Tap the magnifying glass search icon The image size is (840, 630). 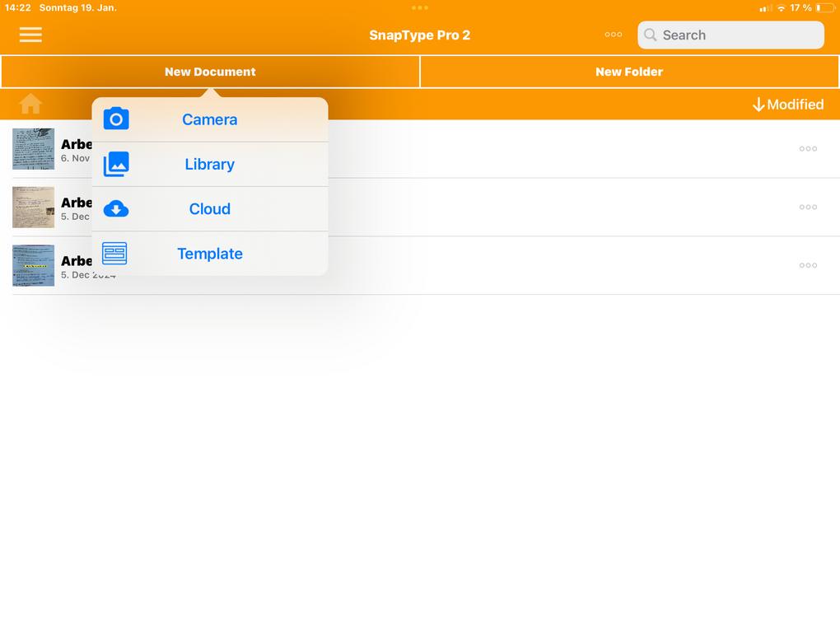tap(651, 35)
